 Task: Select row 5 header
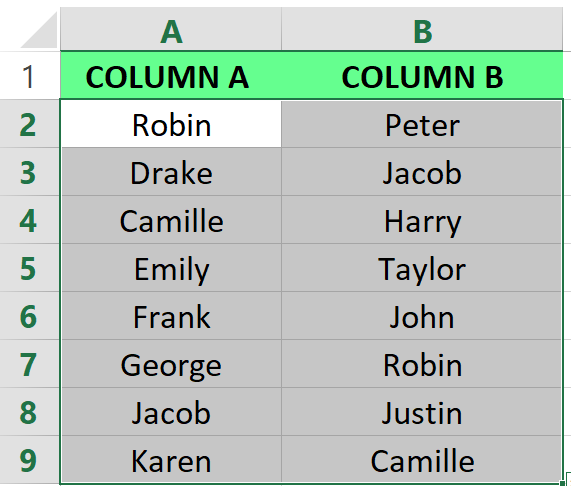tap(29, 268)
